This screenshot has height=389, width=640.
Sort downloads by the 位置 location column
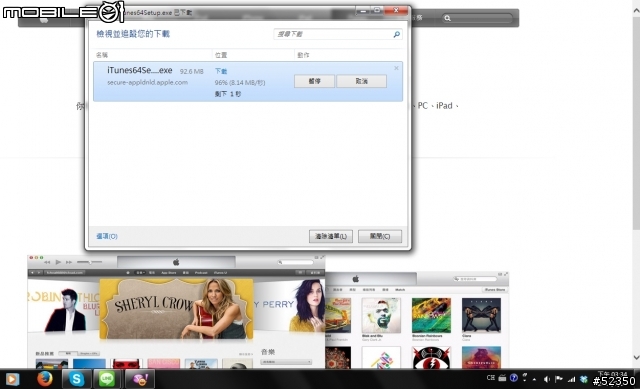(221, 55)
